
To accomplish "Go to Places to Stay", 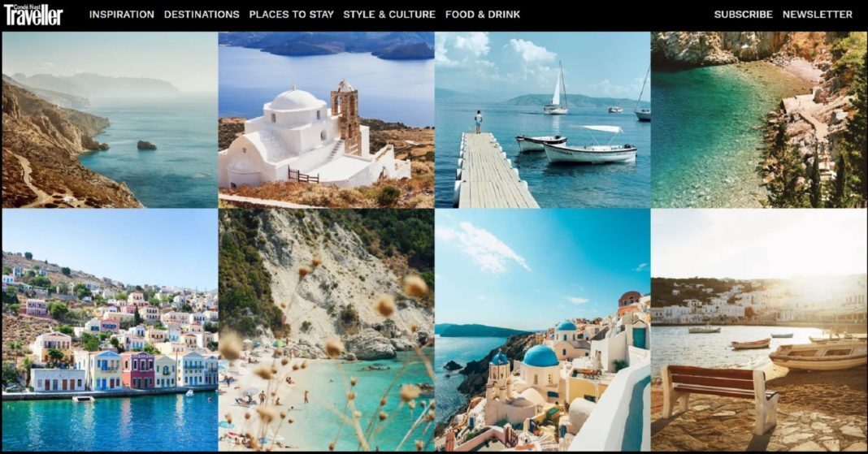I will pos(291,15).
